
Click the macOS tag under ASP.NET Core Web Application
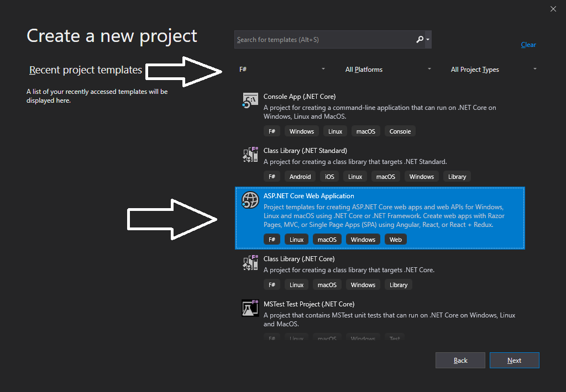tap(327, 240)
